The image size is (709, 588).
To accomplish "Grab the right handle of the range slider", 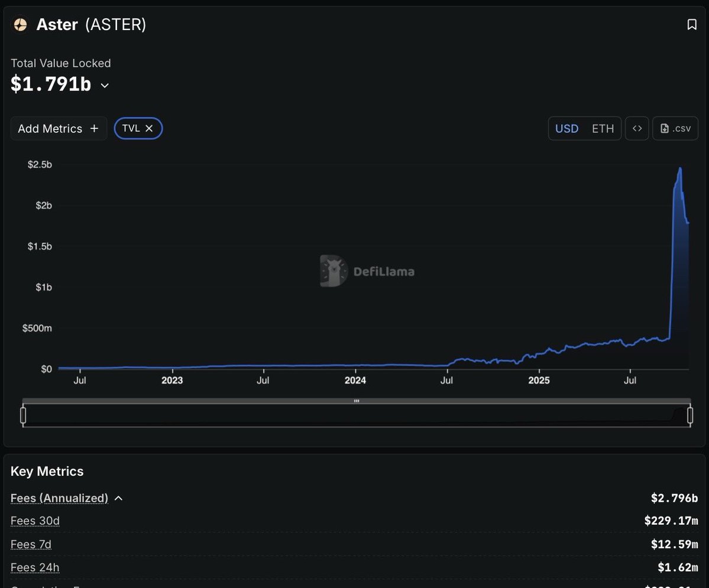I will 690,415.
